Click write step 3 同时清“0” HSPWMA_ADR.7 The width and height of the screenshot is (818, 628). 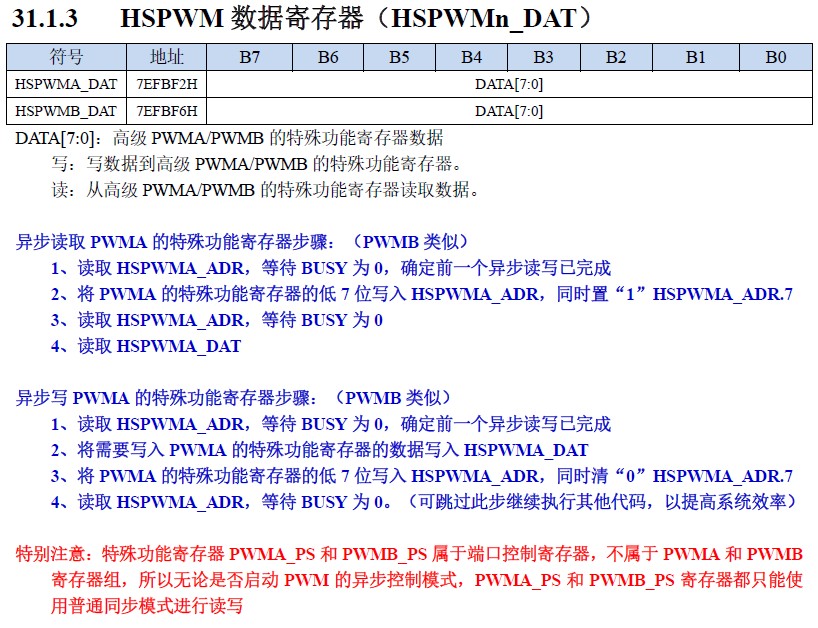pos(422,476)
